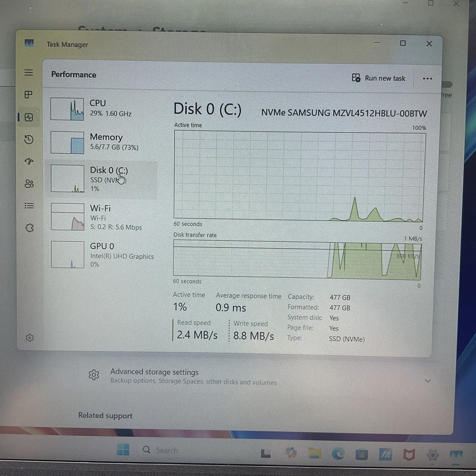Image resolution: width=476 pixels, height=476 pixels.
Task: Click the Run new task button
Action: [379, 78]
